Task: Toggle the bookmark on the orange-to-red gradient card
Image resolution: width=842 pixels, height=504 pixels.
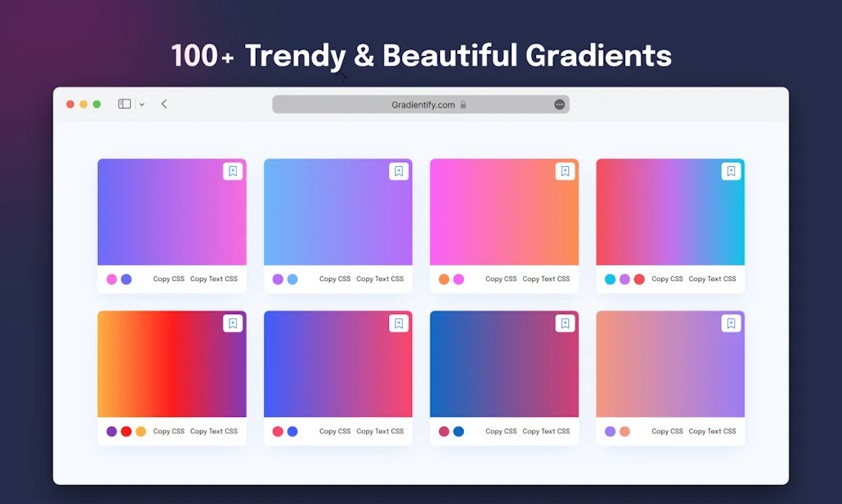Action: pos(233,323)
